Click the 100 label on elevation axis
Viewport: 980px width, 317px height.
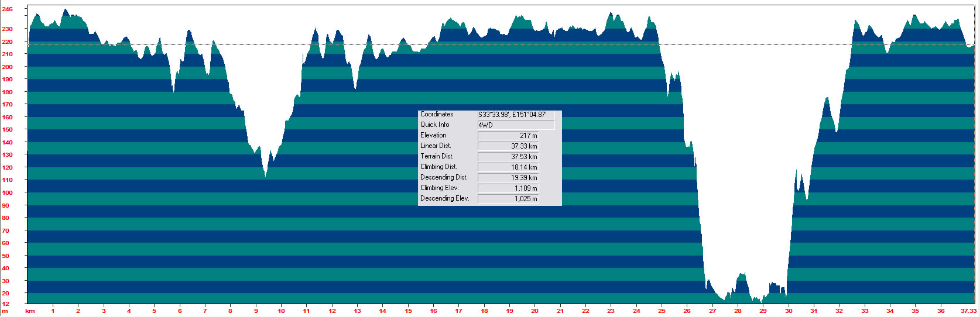[x=7, y=192]
